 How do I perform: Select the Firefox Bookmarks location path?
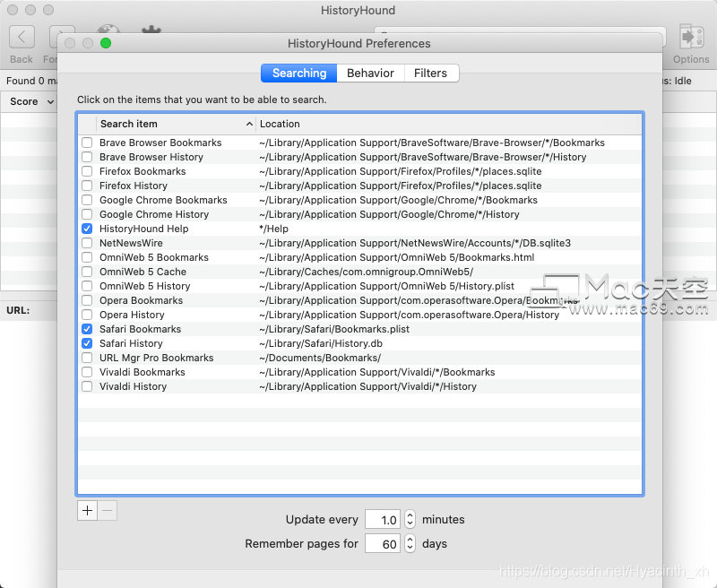coord(401,171)
